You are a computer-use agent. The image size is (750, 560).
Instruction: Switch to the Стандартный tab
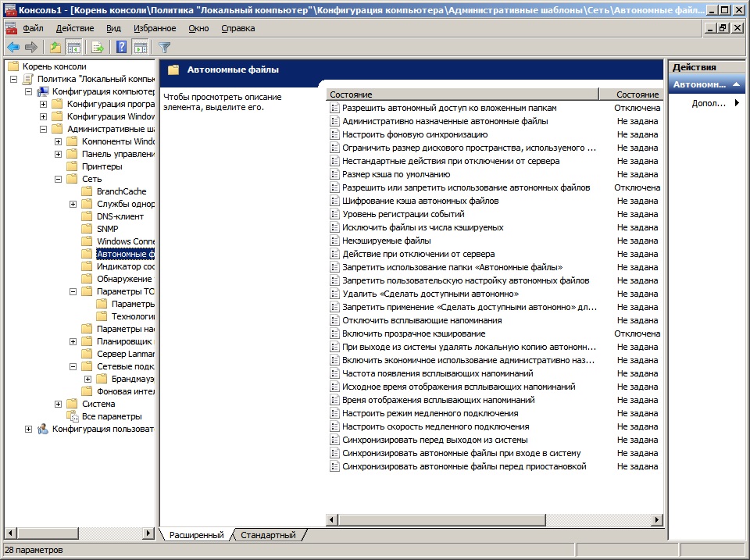pyautogui.click(x=268, y=535)
